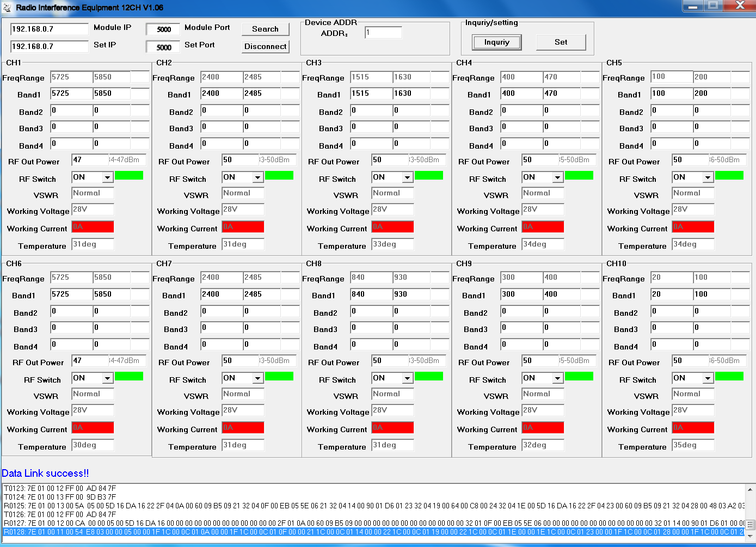Image resolution: width=756 pixels, height=547 pixels.
Task: Click the CH10 red Working Current field
Action: 693,428
